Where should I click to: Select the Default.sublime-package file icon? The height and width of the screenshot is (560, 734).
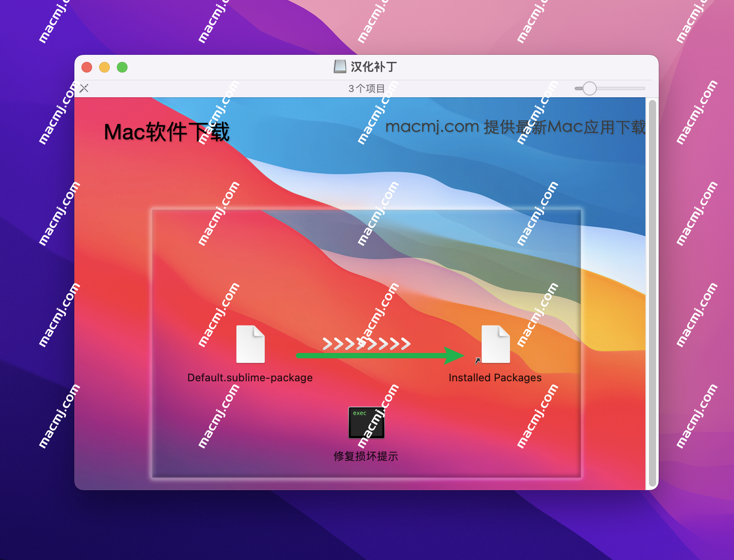251,344
